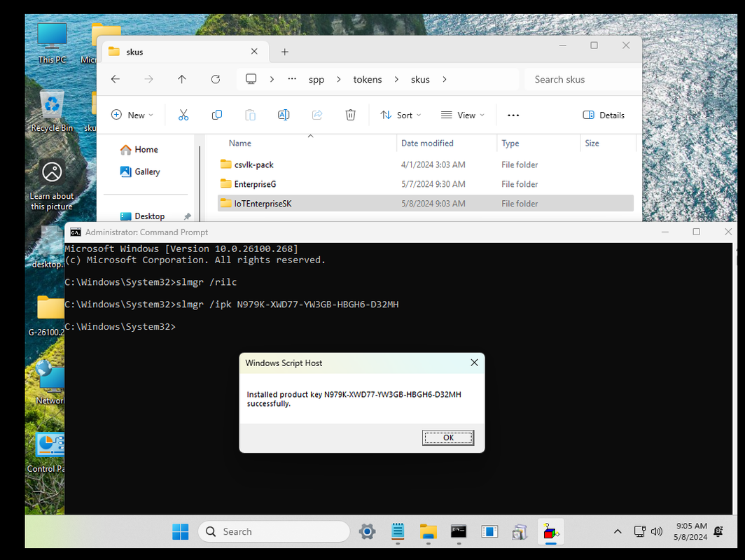Viewport: 745px width, 560px height.
Task: Sort by Date modified column
Action: pos(427,143)
